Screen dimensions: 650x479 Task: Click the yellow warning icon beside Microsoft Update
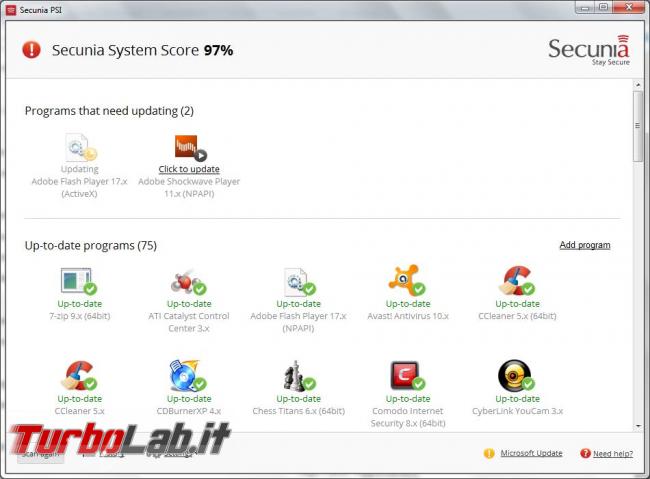point(489,453)
